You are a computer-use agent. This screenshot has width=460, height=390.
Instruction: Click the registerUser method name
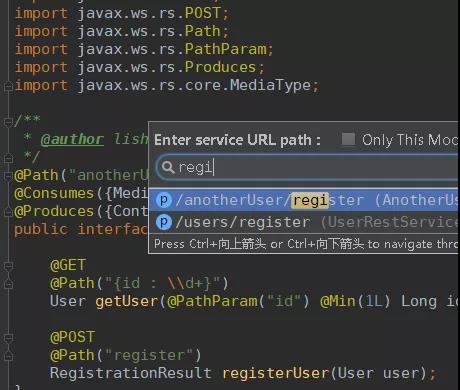pos(276,373)
